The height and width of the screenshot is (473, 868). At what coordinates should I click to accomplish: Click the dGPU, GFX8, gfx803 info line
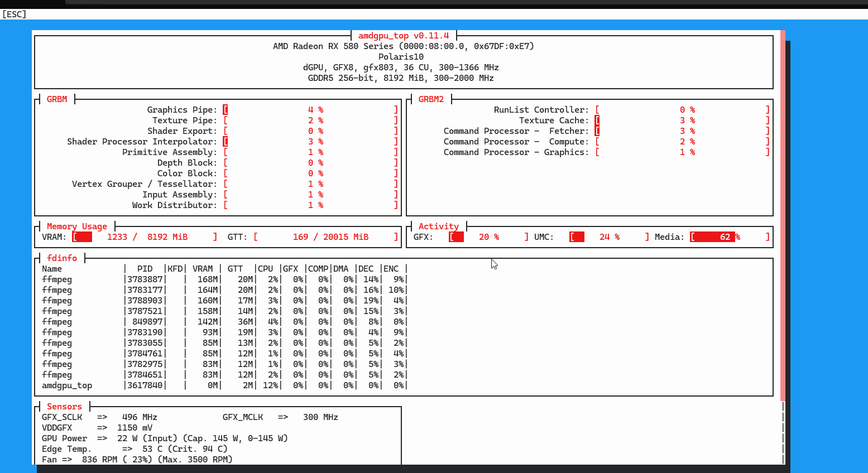[x=401, y=67]
